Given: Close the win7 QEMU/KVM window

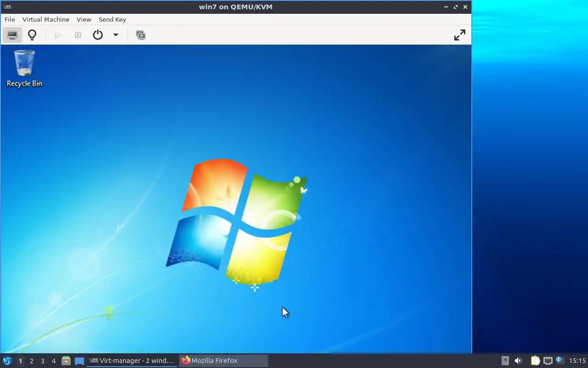Looking at the screenshot, I should click(x=465, y=7).
